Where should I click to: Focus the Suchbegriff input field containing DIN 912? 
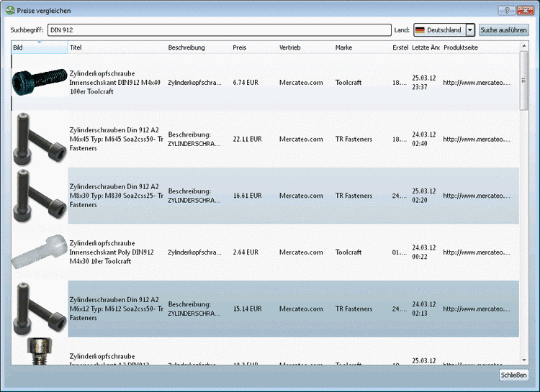220,30
